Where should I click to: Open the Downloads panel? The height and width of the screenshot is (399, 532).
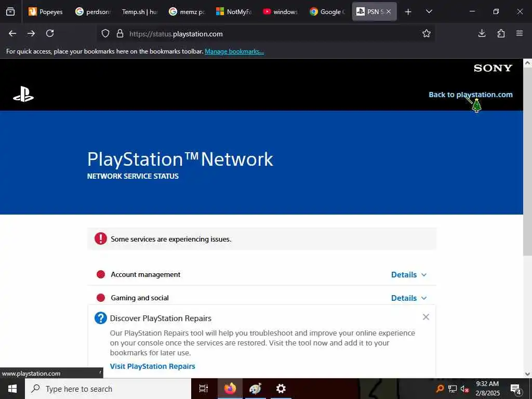click(x=482, y=33)
